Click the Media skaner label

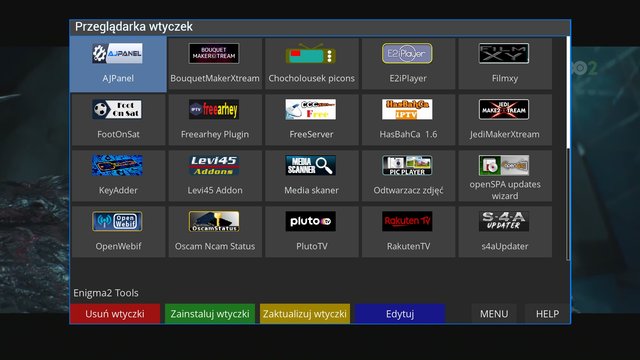311,190
